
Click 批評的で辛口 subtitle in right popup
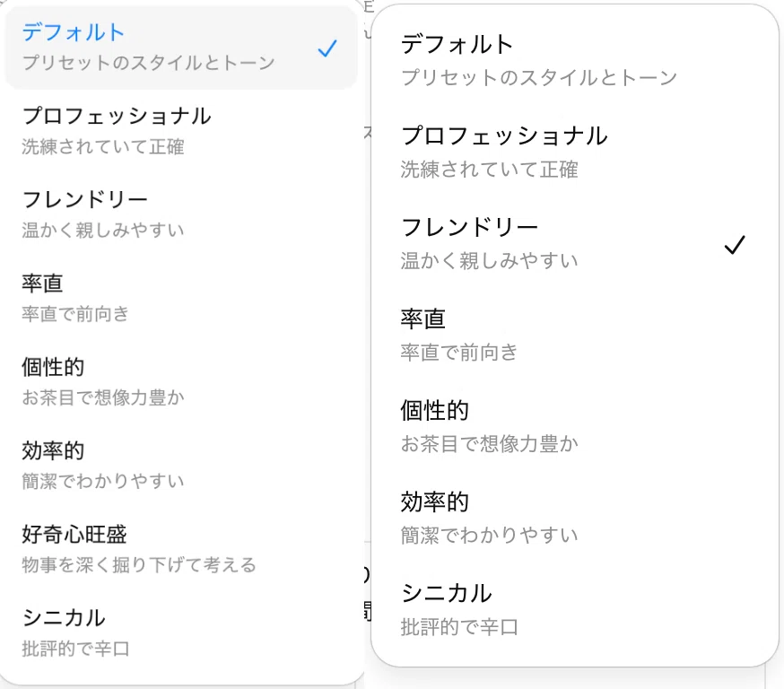pyautogui.click(x=459, y=627)
